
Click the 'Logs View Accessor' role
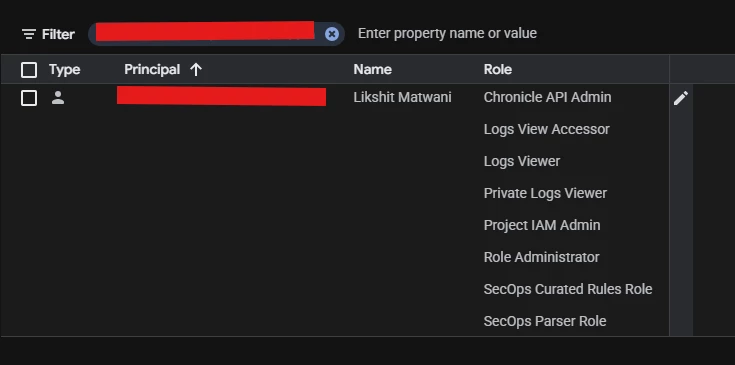(x=547, y=129)
